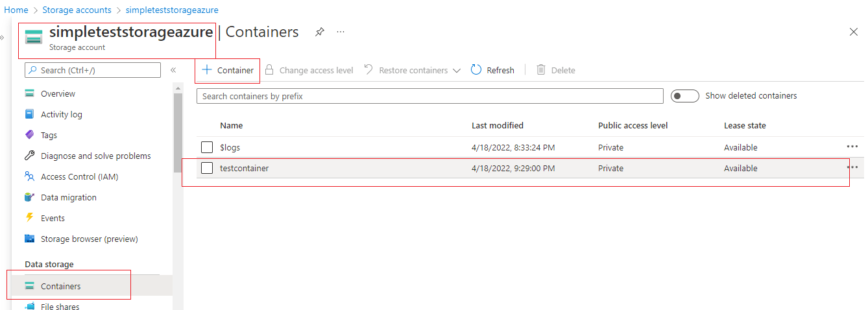Close the Containers blade with the X
This screenshot has width=868, height=310.
[854, 32]
